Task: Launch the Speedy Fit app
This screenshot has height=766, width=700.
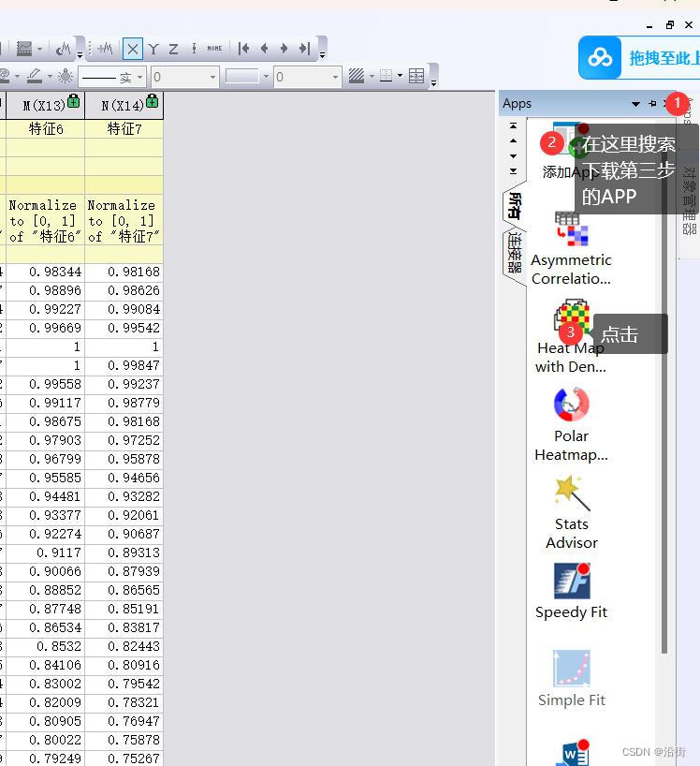Action: 572,591
